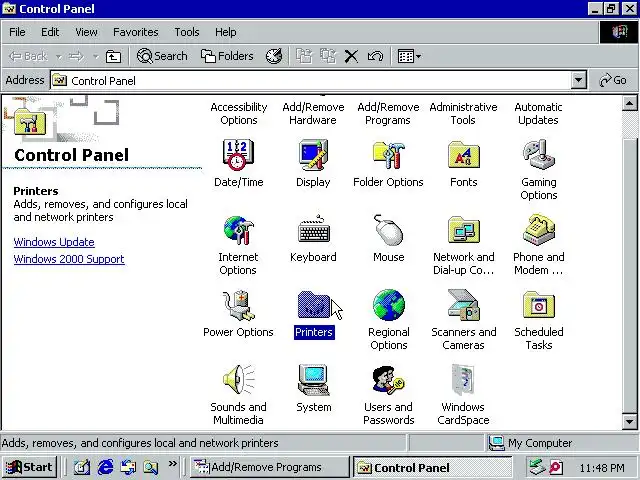Click the Back toolbar button
Image resolution: width=640 pixels, height=480 pixels.
(x=28, y=56)
